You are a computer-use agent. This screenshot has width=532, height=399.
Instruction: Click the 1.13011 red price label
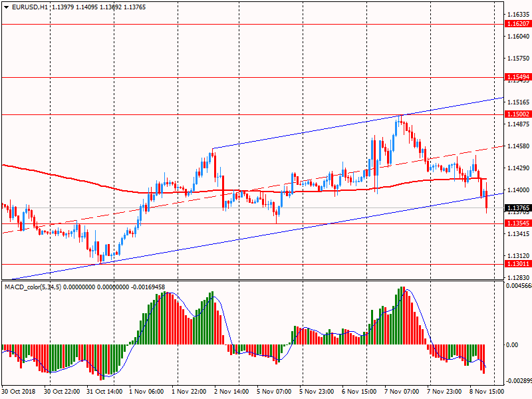517,264
